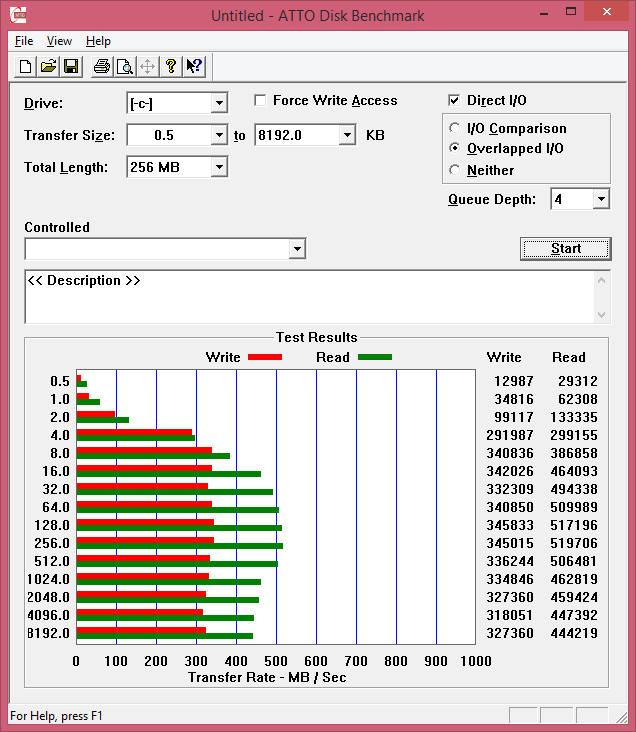The image size is (636, 732).
Task: Click the green Read legend swatch
Action: click(x=375, y=357)
